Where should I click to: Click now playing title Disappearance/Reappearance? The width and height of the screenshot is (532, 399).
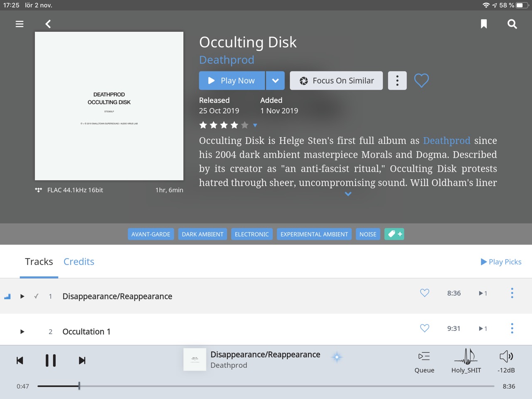pyautogui.click(x=265, y=355)
